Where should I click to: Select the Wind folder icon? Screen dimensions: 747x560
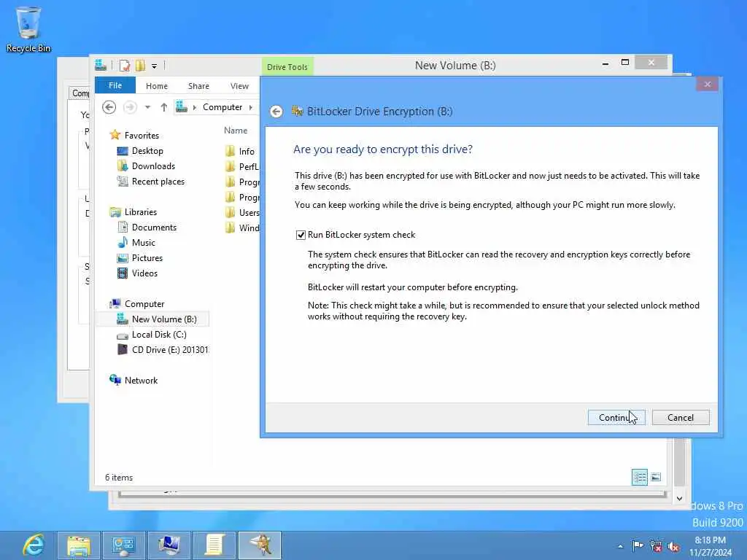230,227
